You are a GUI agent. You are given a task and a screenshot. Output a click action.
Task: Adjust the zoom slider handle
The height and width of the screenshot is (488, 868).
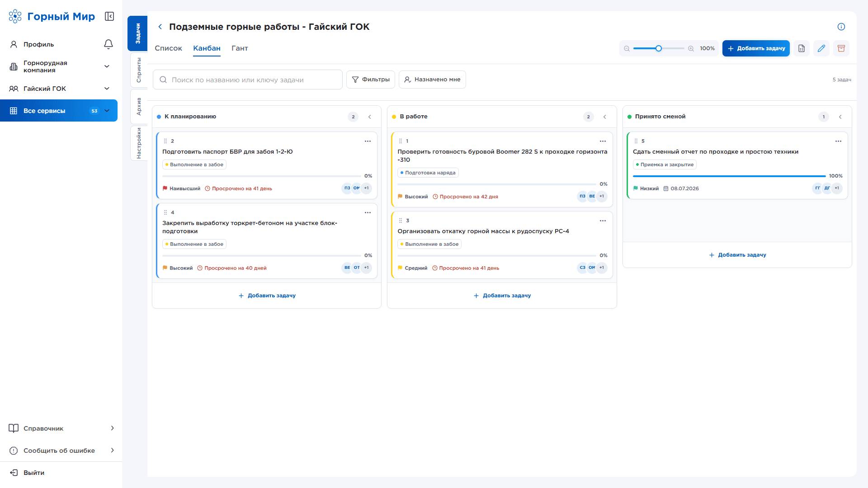[659, 48]
